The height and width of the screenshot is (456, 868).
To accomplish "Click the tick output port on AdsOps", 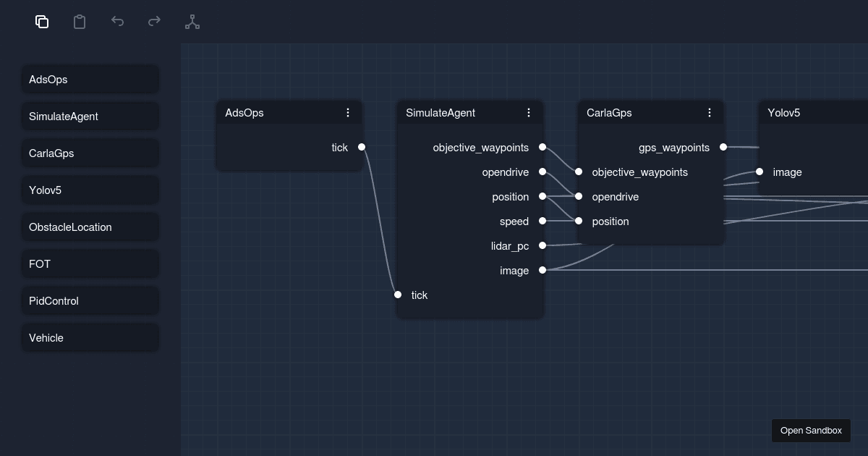I will click(362, 146).
